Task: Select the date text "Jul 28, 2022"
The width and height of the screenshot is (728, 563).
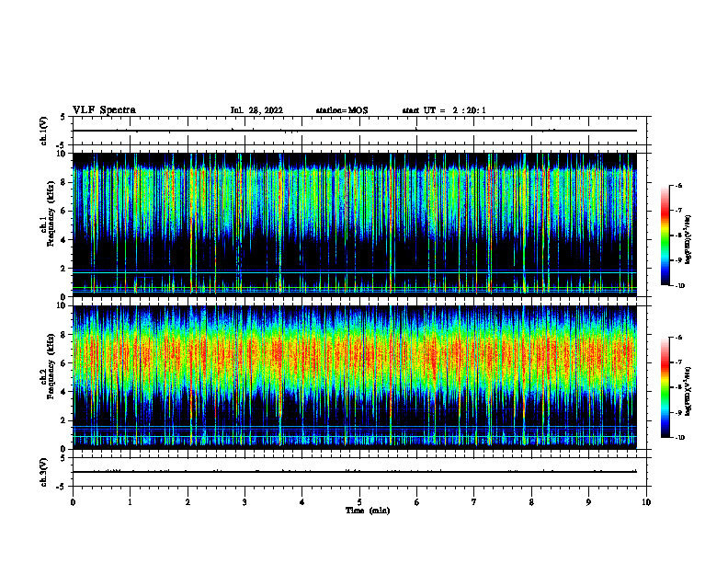Action: [256, 110]
